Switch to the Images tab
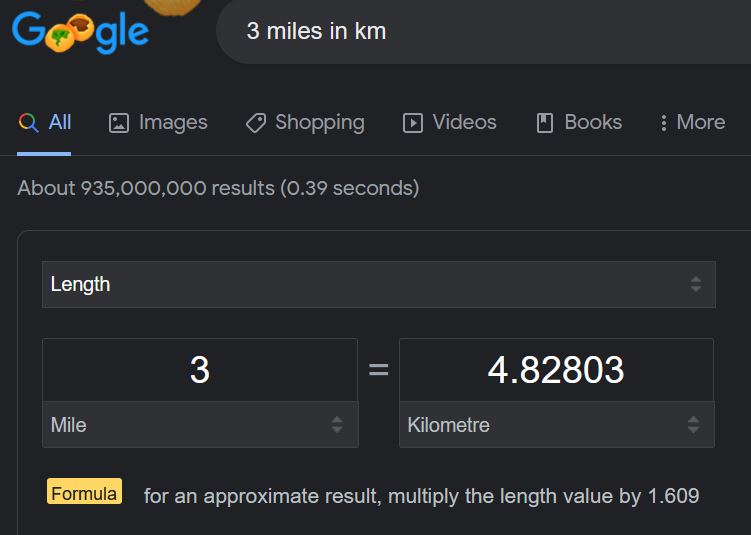The height and width of the screenshot is (535, 751). (x=172, y=123)
